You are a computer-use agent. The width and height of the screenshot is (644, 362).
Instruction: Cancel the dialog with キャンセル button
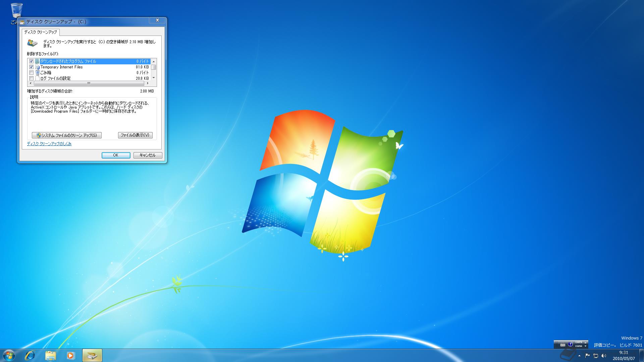click(x=148, y=155)
